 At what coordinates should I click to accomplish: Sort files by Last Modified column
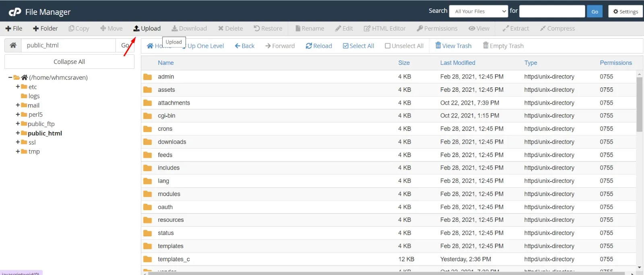pos(458,63)
